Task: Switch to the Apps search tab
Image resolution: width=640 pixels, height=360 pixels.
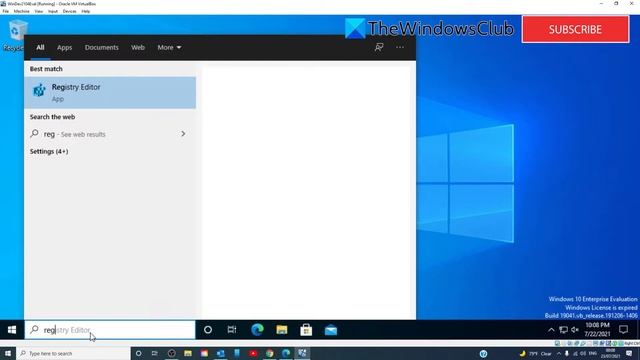Action: click(64, 47)
